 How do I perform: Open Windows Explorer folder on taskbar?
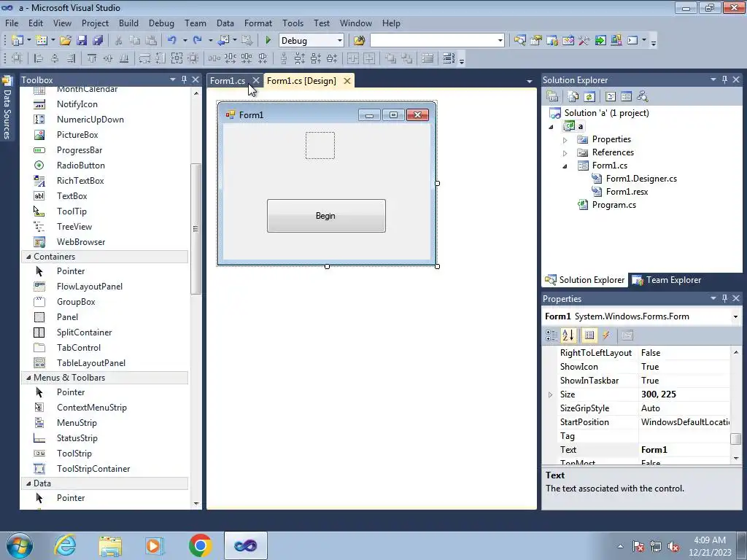click(x=110, y=545)
